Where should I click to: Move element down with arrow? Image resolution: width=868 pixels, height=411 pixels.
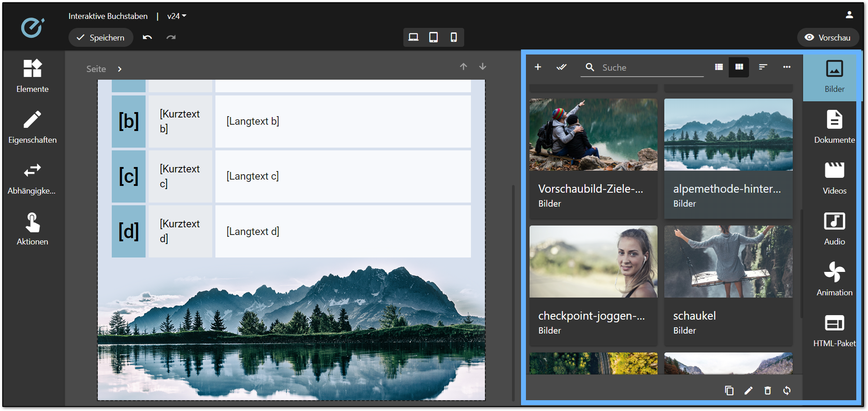tap(483, 67)
